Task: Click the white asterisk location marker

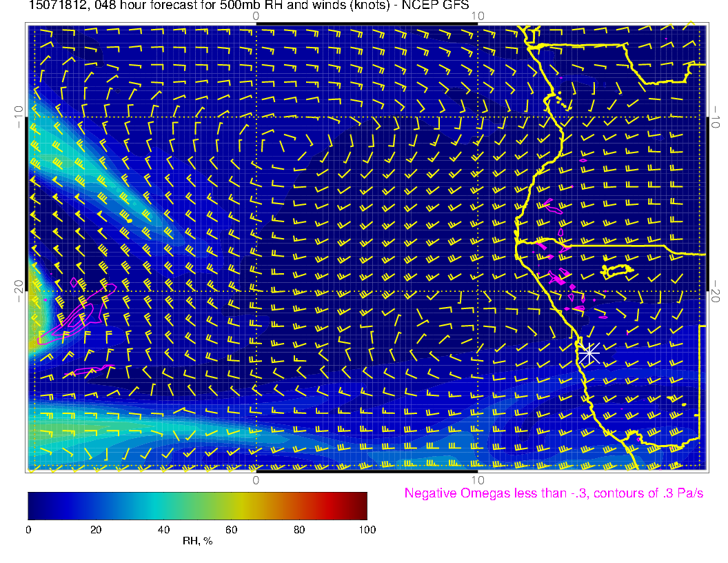Action: (x=588, y=353)
